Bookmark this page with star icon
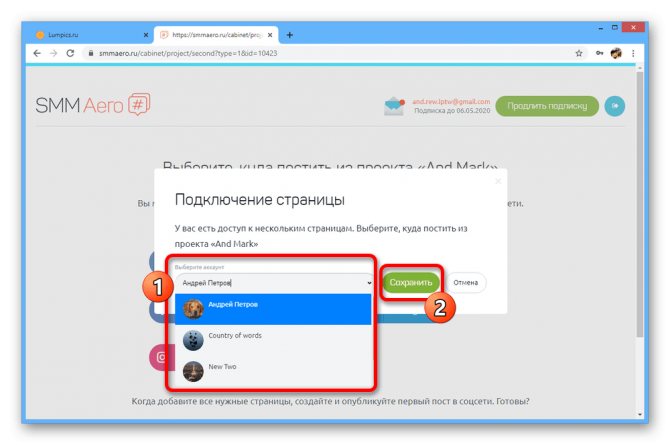670x445 pixels. [579, 53]
